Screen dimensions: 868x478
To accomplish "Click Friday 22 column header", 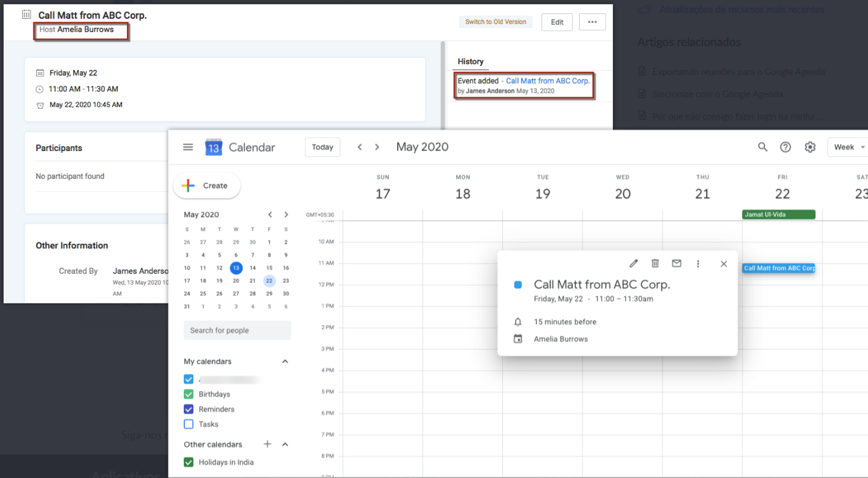I will 782,189.
